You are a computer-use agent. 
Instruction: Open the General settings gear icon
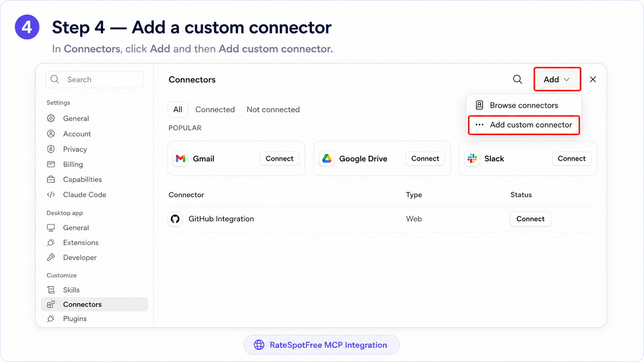[51, 118]
